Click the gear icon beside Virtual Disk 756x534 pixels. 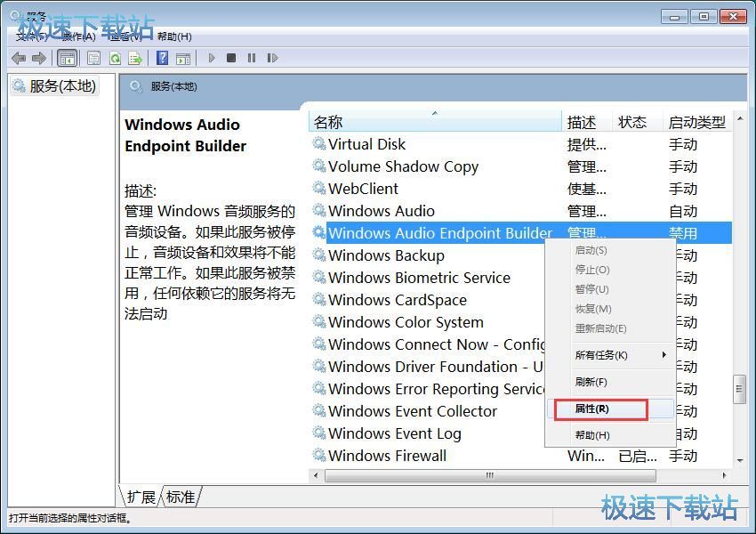[319, 144]
